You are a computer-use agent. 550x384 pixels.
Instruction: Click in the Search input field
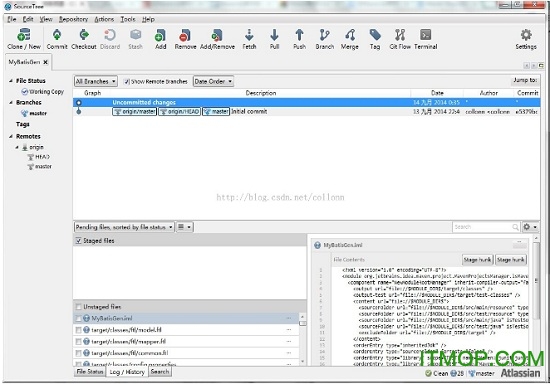482,227
